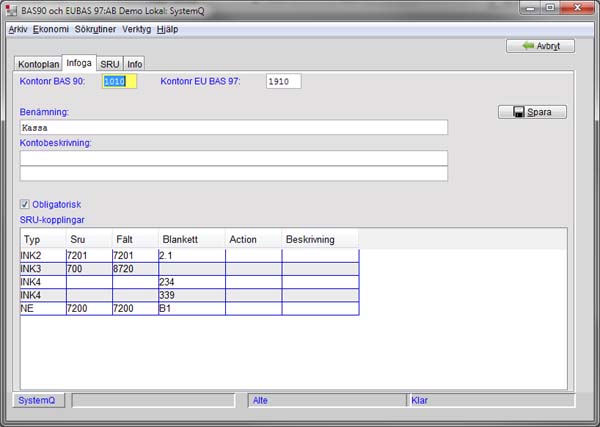Click Blankett cell 339
The width and height of the screenshot is (600, 427).
(x=192, y=295)
